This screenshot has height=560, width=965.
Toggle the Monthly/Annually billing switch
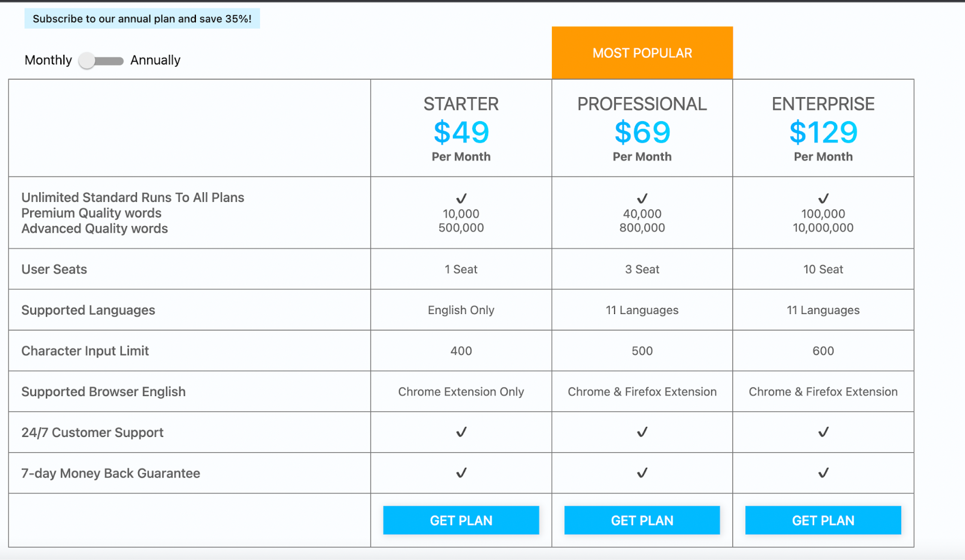point(101,61)
